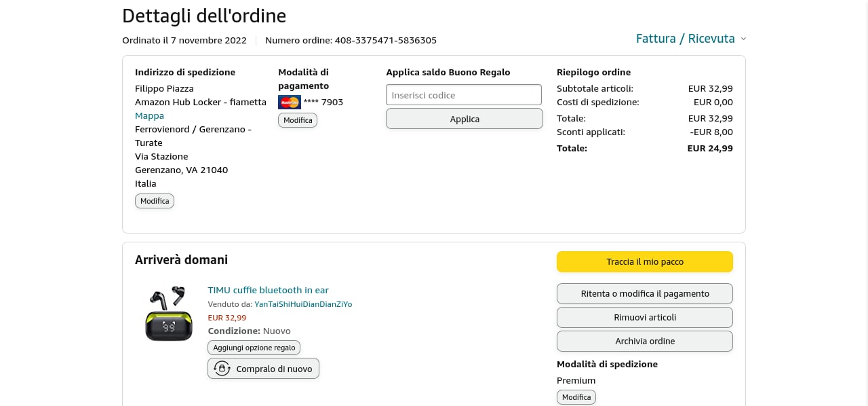Screen dimensions: 868x406
Task: Click the card number ending 7903
Action: click(323, 103)
